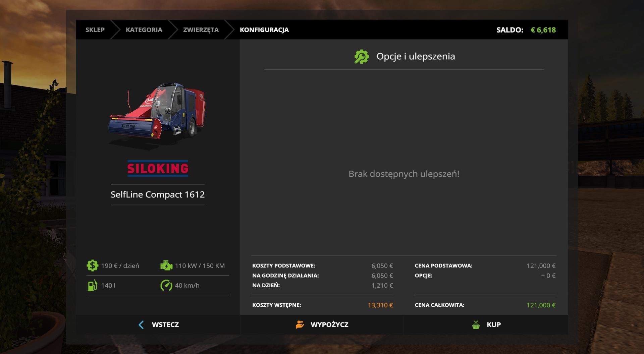The width and height of the screenshot is (644, 354).
Task: Select the KONFIGURACJA breadcrumb
Action: click(x=264, y=30)
